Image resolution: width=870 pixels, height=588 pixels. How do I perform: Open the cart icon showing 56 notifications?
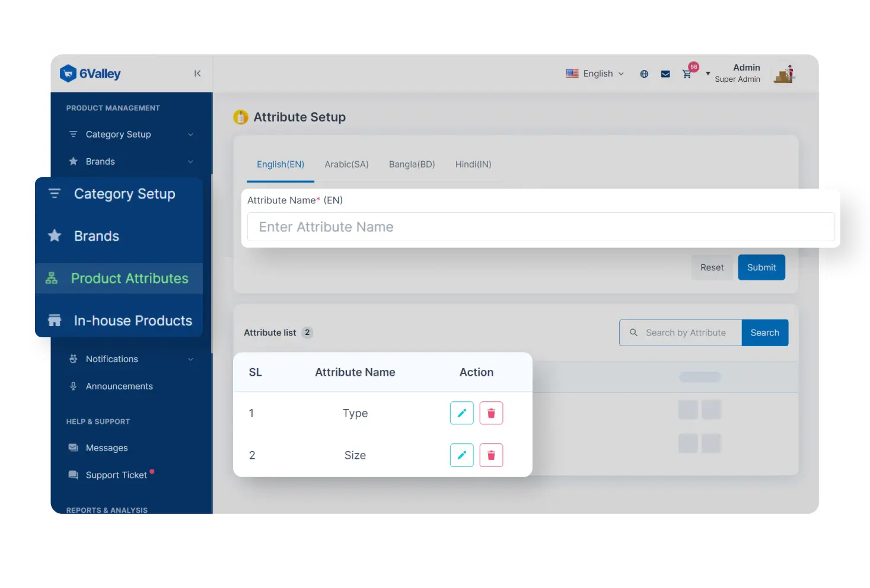(687, 73)
